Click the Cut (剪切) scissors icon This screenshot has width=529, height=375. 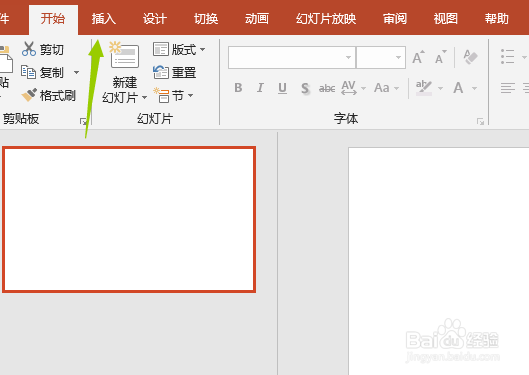click(29, 49)
